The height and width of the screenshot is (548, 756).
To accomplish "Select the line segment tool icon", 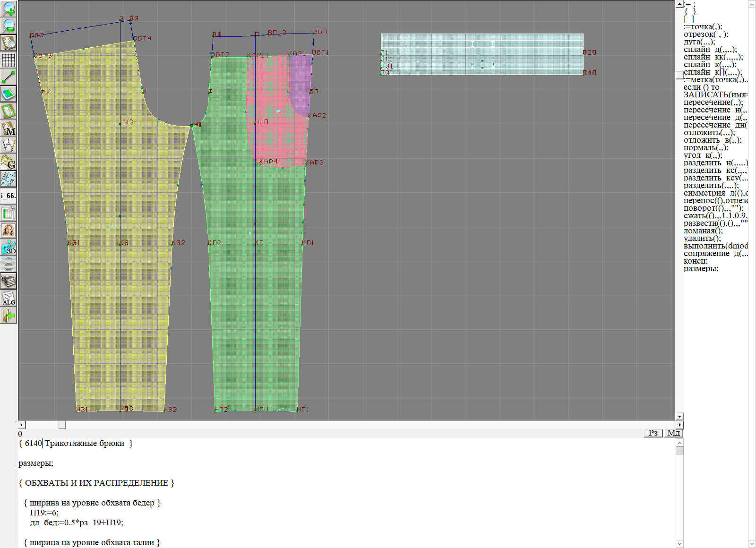I will (9, 77).
